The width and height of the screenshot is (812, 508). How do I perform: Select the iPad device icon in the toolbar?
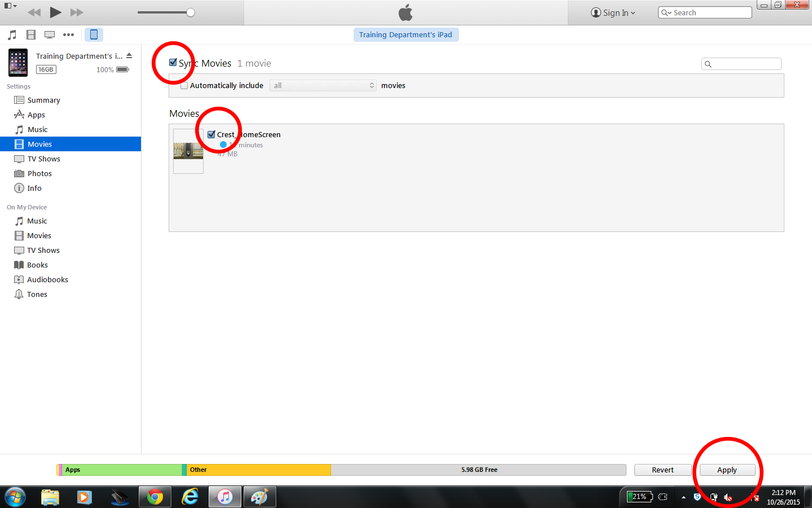[x=94, y=34]
